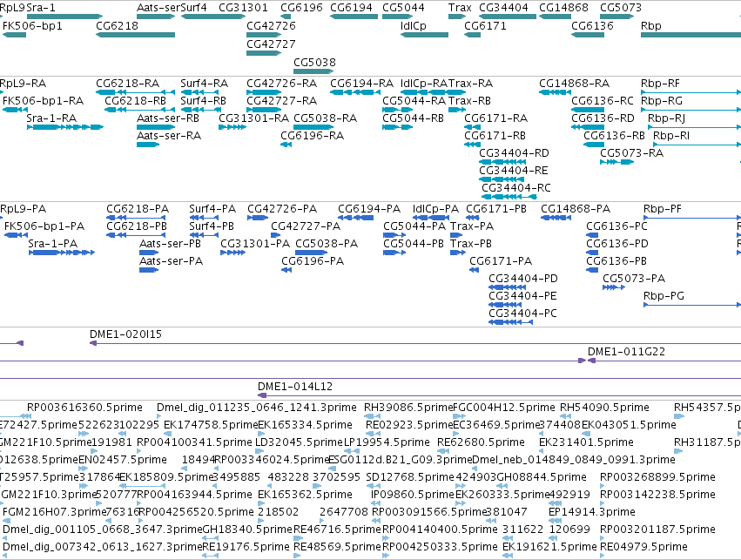
Task: Select the Rbp-RF transcript line
Action: (690, 92)
